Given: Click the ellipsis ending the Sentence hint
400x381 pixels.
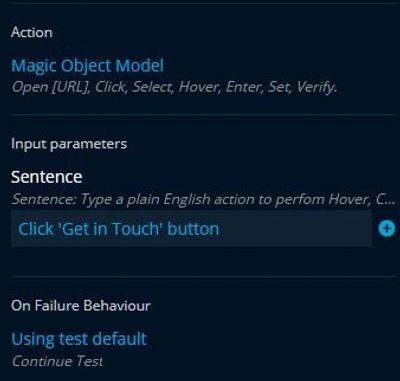Looking at the screenshot, I should 393,203.
